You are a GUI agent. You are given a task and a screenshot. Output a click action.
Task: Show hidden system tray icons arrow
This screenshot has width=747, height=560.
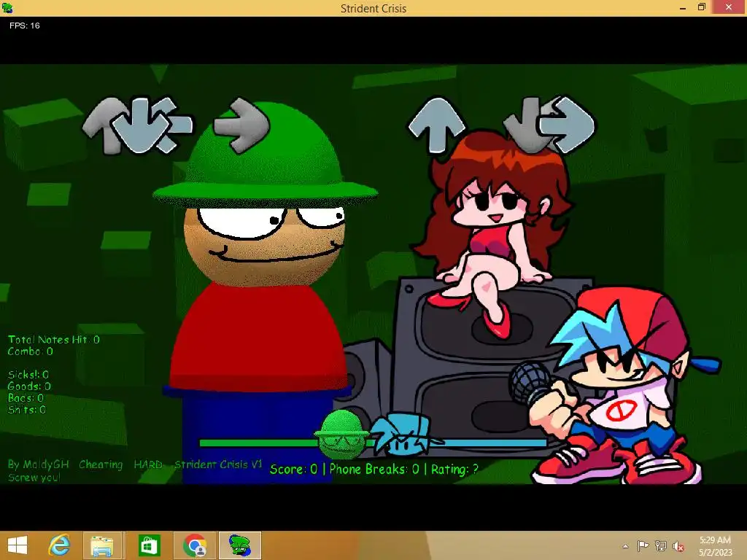coord(625,546)
